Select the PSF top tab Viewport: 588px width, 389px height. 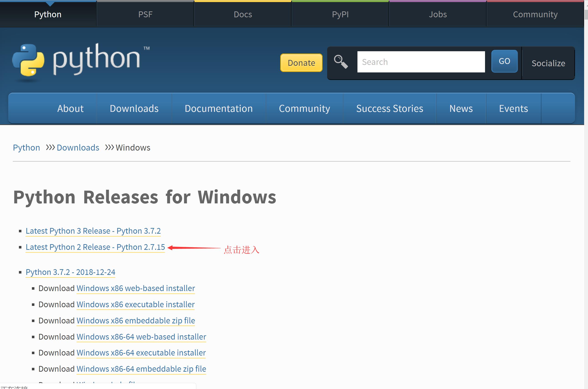click(x=145, y=14)
